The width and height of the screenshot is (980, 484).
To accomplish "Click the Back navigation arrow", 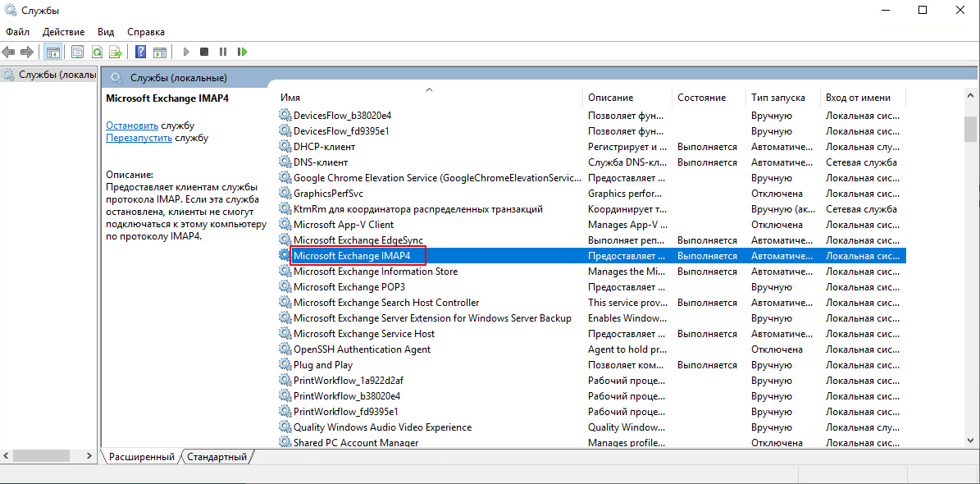I will pos(8,51).
